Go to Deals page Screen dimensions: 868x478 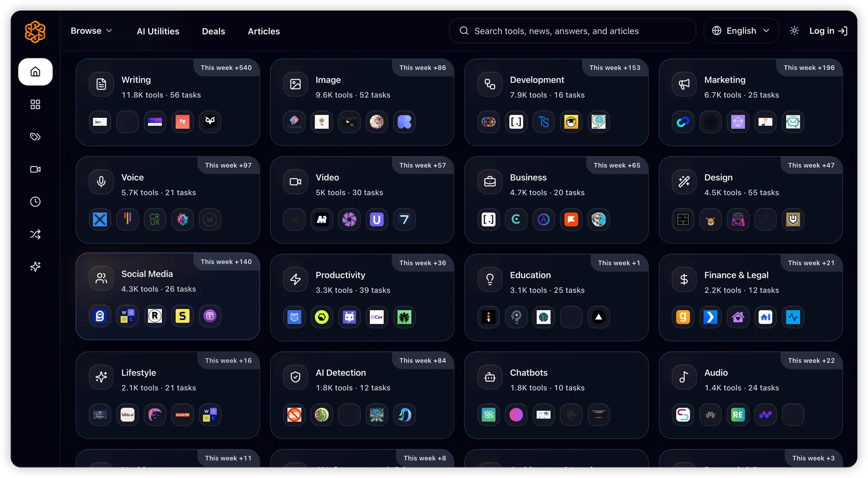(x=213, y=31)
